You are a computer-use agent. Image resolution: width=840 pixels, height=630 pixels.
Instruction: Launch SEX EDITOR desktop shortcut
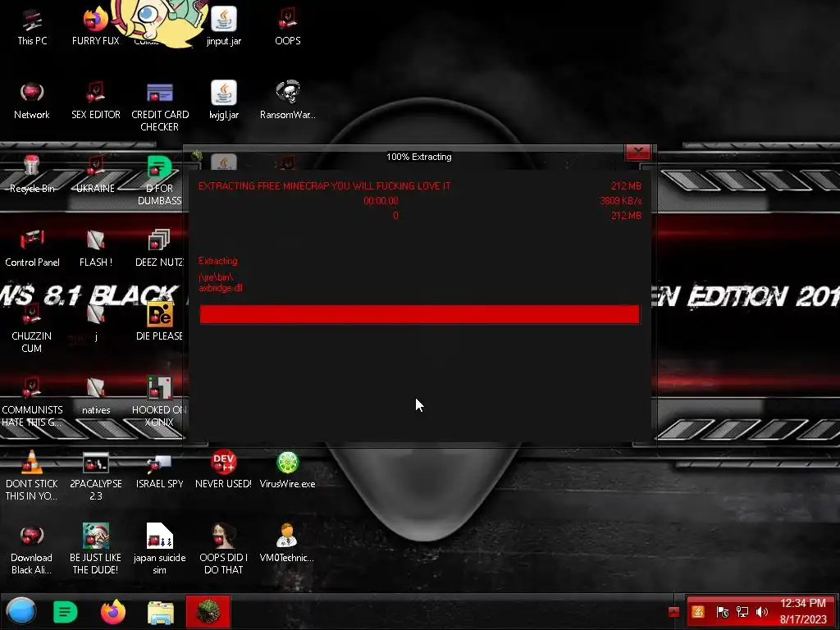[x=95, y=101]
